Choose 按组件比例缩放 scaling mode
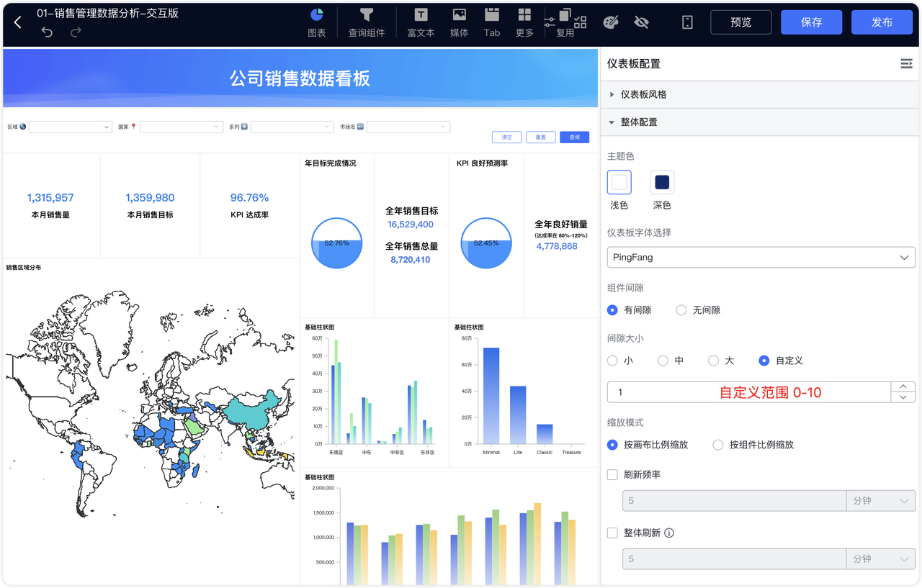This screenshot has width=922, height=588. point(753,445)
